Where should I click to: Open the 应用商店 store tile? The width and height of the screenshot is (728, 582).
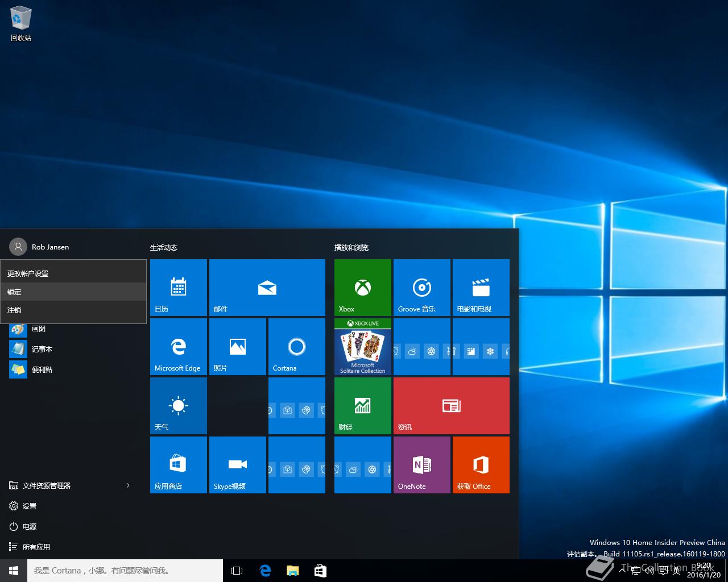tap(179, 465)
